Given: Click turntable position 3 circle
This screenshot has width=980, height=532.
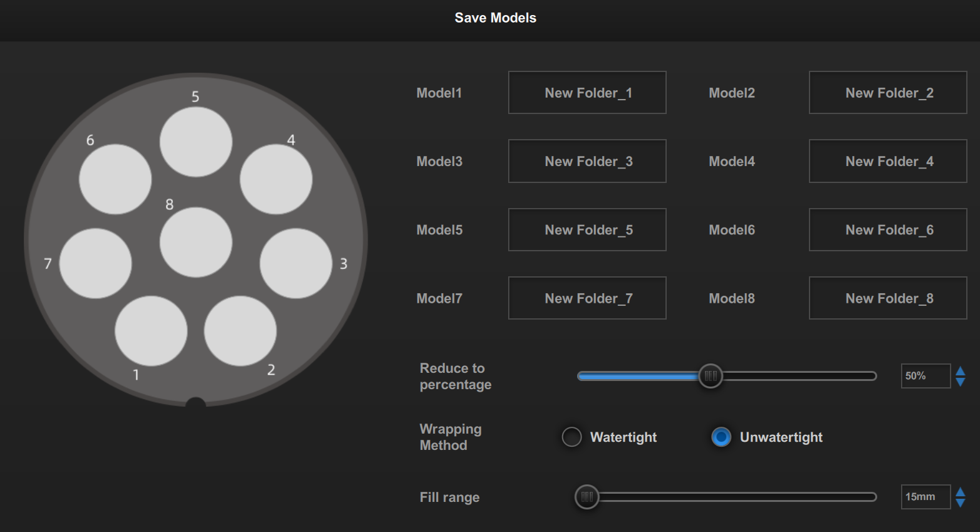Looking at the screenshot, I should (296, 263).
